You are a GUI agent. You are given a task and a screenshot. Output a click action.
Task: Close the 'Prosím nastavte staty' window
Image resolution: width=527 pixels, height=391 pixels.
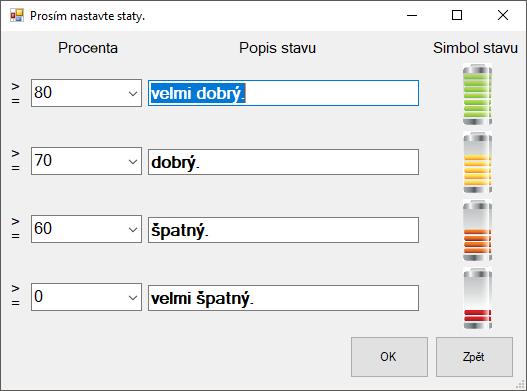[x=503, y=15]
